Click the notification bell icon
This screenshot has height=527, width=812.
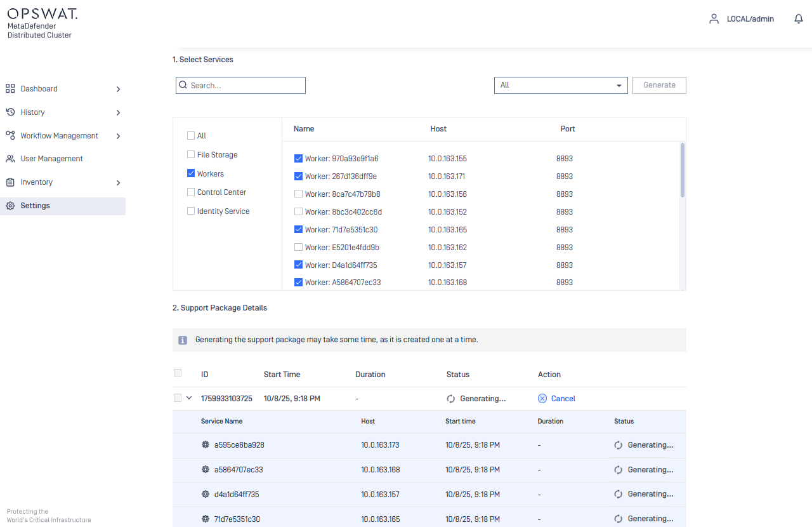coord(799,19)
